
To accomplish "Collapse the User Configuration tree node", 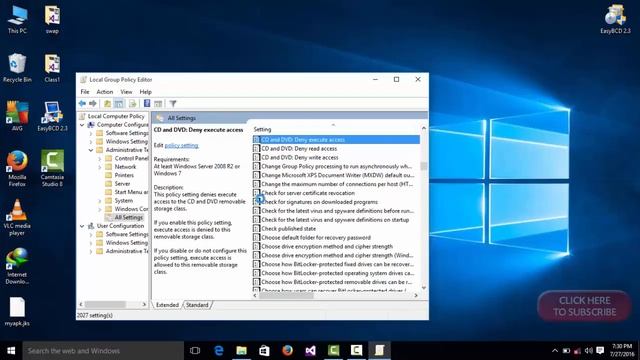I will coord(82,226).
